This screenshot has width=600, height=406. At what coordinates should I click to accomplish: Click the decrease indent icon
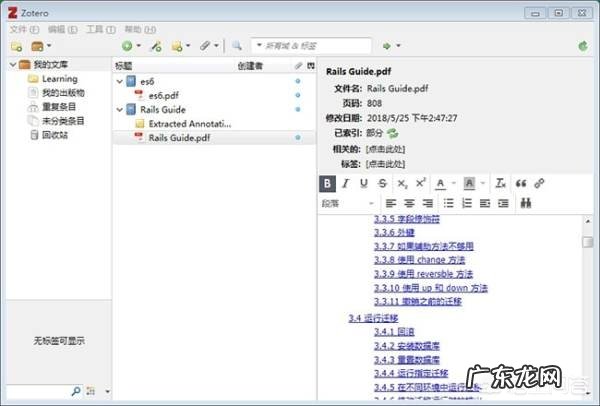coord(485,203)
